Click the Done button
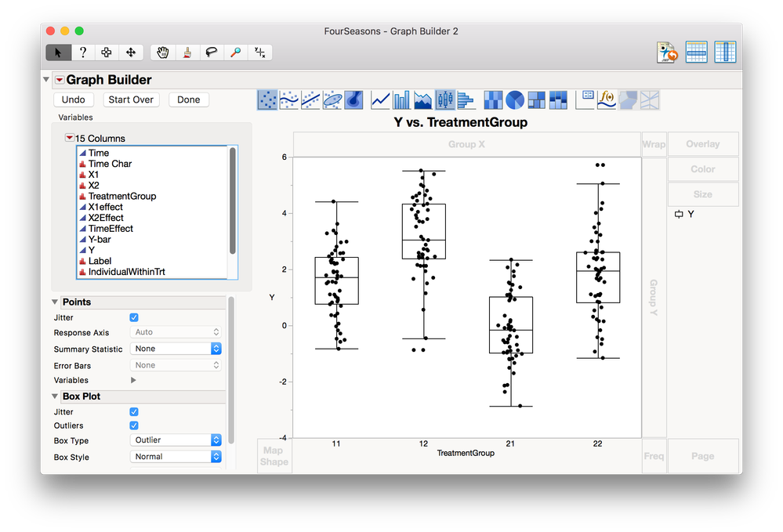This screenshot has width=783, height=532. tap(189, 100)
